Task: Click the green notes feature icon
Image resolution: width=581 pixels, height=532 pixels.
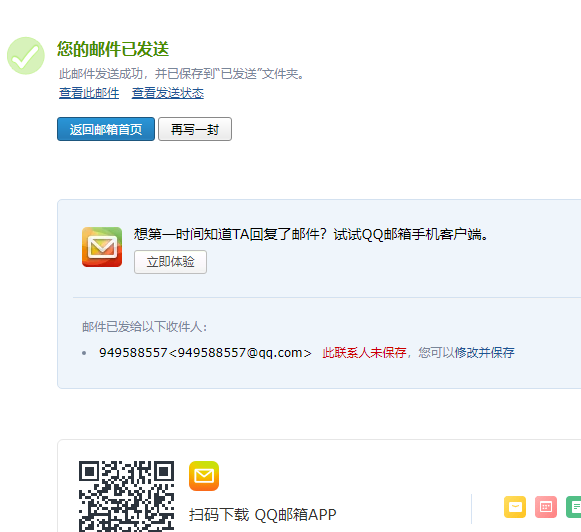Action: click(x=574, y=507)
